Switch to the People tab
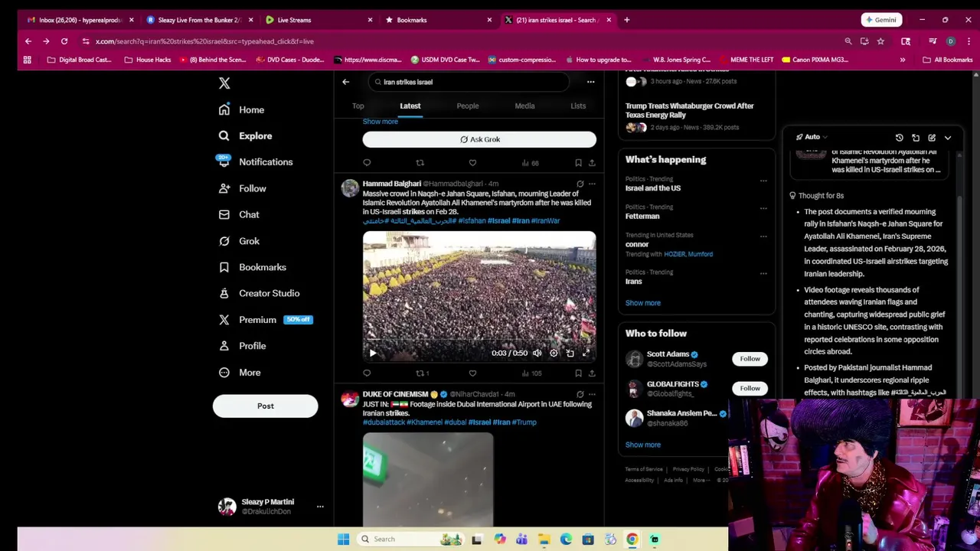 [467, 106]
